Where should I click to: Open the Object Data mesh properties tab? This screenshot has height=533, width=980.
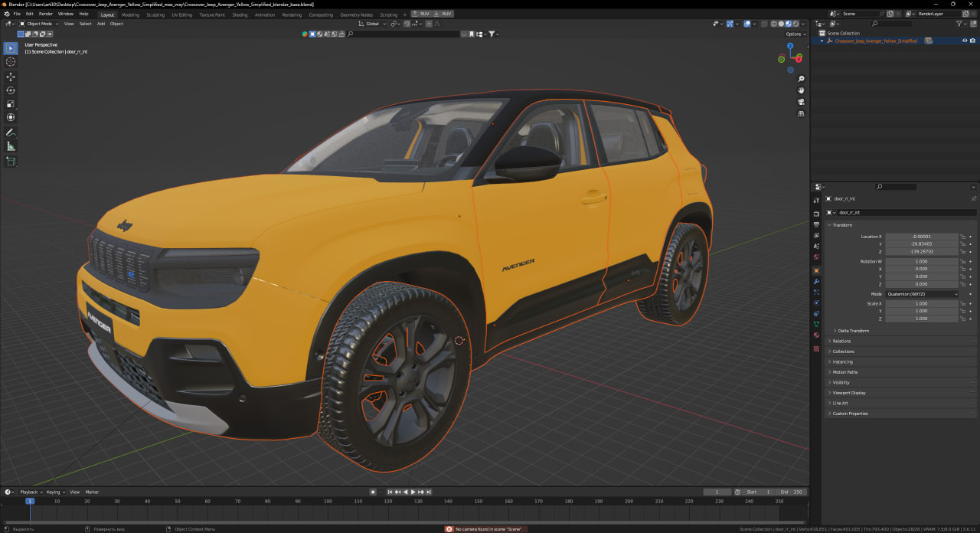click(x=816, y=324)
